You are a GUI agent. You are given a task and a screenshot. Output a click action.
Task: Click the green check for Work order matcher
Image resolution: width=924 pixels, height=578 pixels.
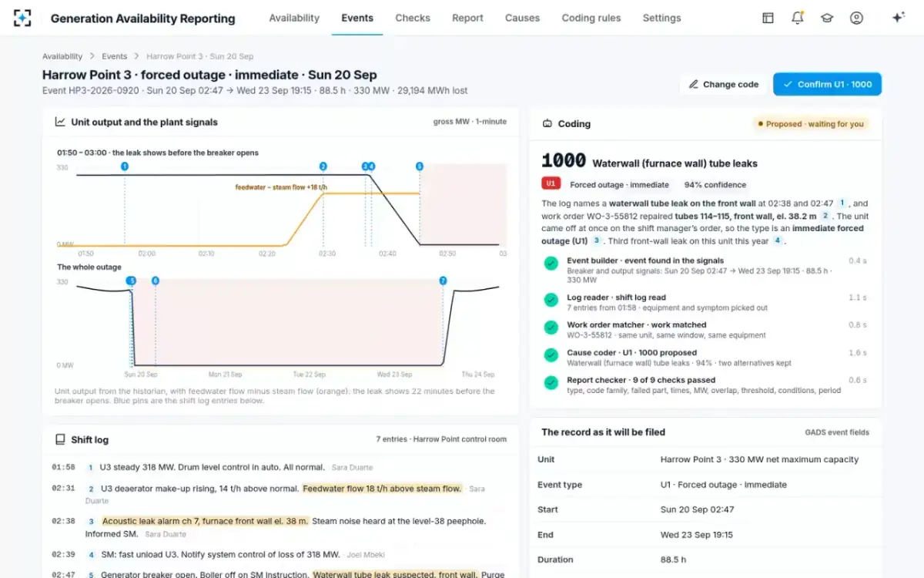click(551, 328)
